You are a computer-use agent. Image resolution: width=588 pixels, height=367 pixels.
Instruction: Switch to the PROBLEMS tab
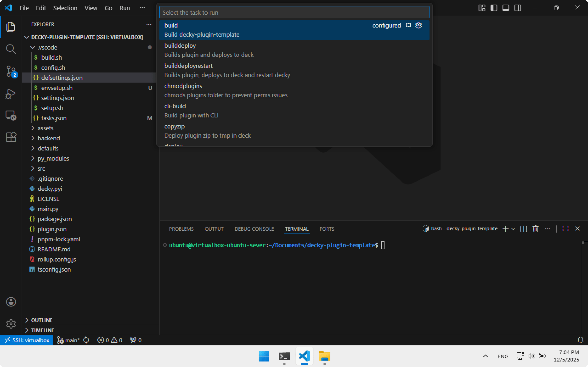coord(181,229)
